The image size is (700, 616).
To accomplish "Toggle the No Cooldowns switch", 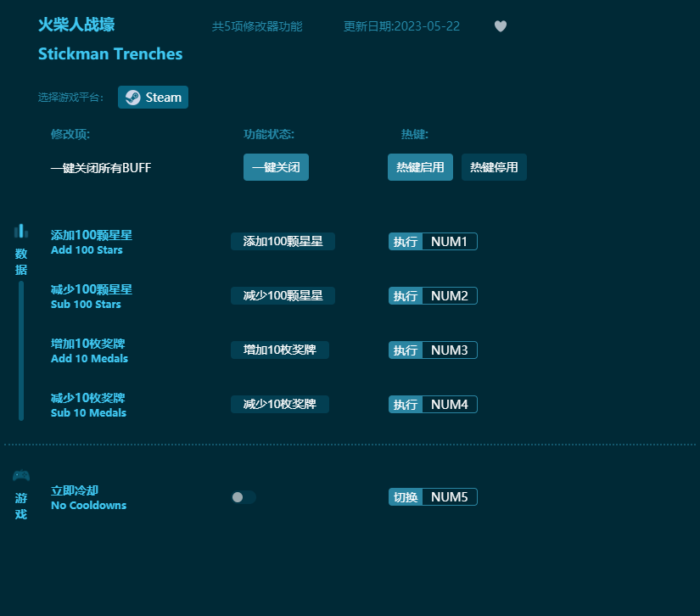I will (244, 497).
